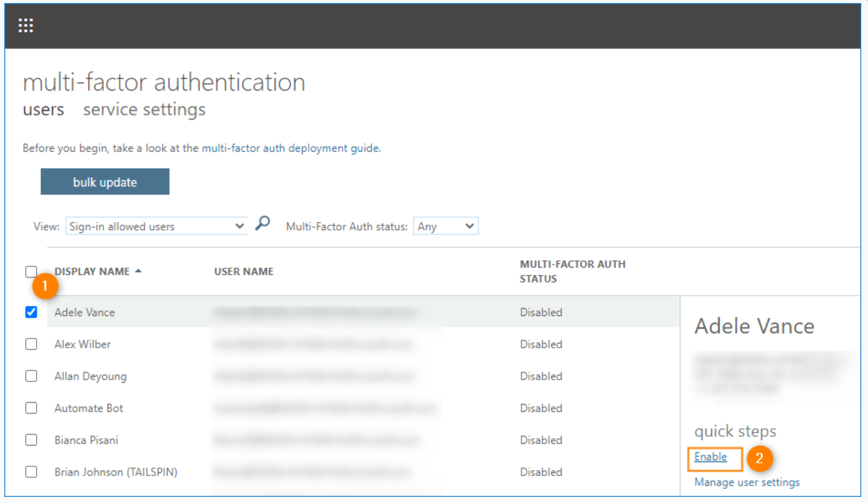Select the Allan Deyoung checkbox
Viewport: 868px width, 503px height.
pos(31,376)
